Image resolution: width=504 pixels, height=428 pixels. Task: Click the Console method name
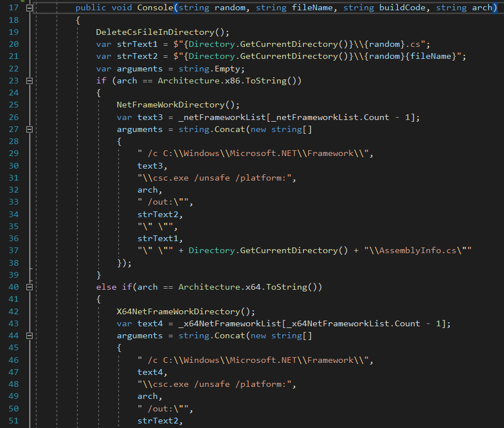click(x=155, y=7)
